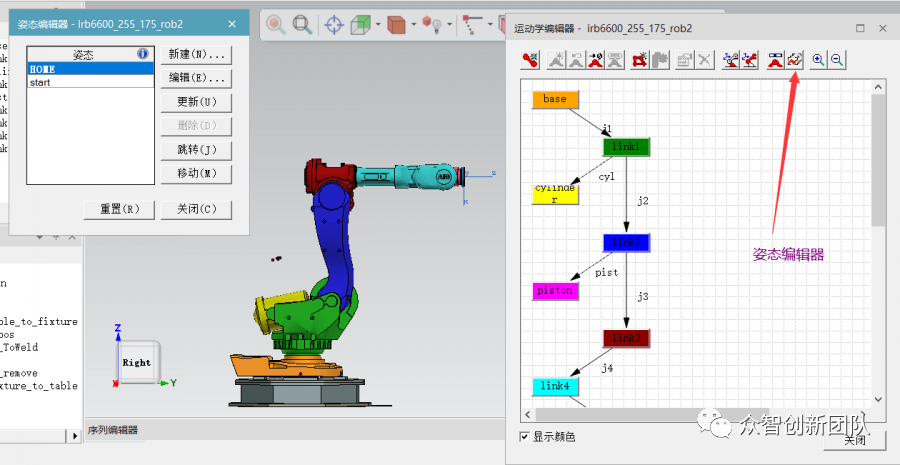Click the cyl joint label
The width and height of the screenshot is (900, 465).
coord(607,177)
